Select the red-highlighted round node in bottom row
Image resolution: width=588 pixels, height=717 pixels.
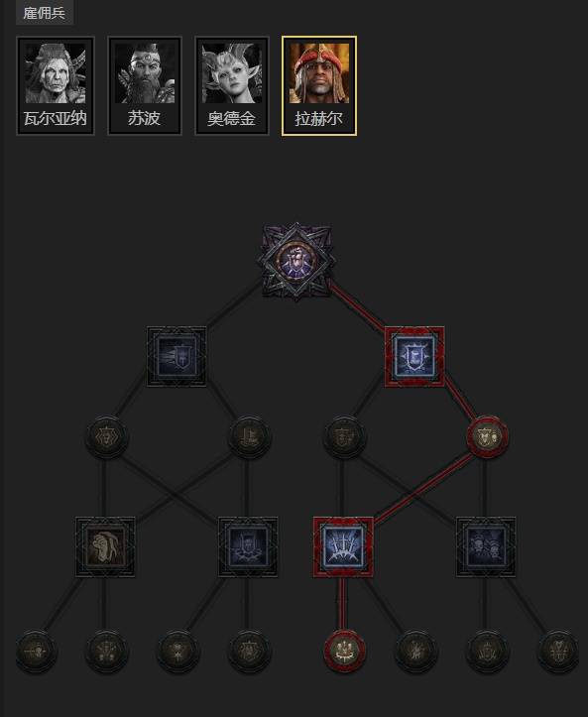(x=344, y=651)
